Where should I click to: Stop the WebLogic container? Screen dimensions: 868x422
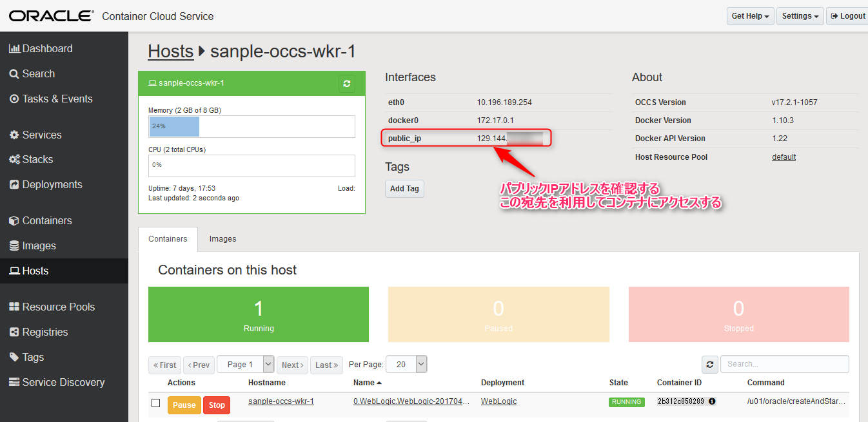point(217,405)
